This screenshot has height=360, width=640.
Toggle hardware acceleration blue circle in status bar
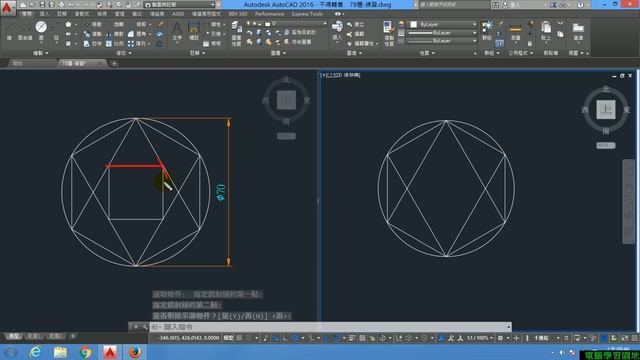(604, 338)
